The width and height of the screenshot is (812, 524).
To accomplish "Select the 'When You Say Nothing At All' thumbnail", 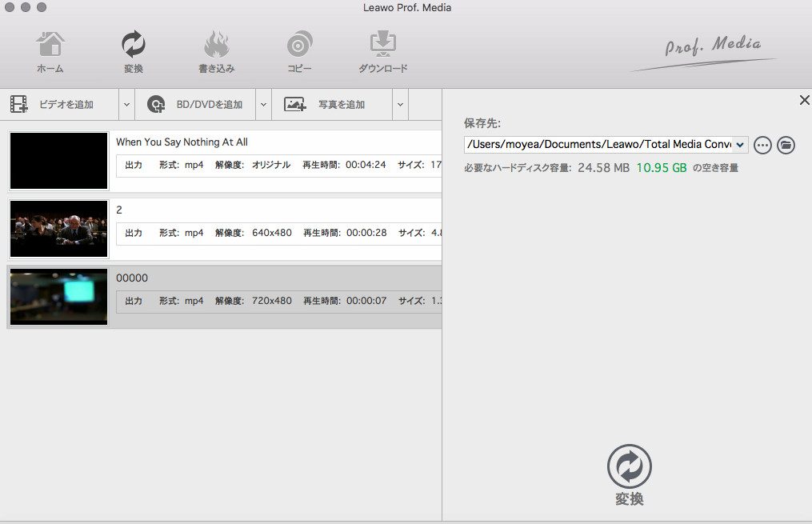I will click(59, 161).
